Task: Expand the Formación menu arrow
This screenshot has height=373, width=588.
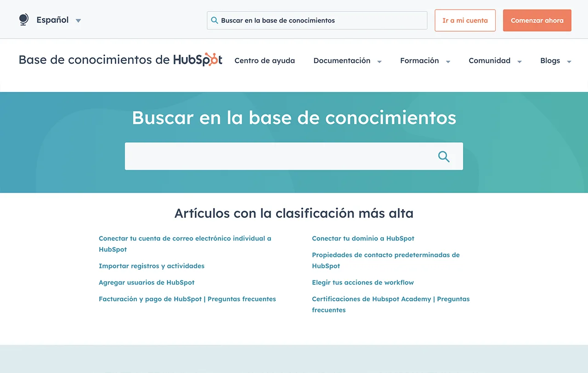Action: 448,61
